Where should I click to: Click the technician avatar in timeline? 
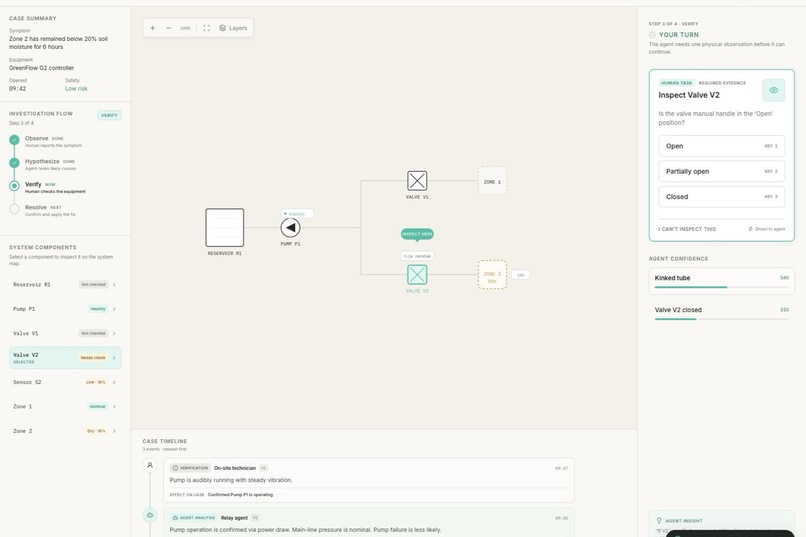click(150, 465)
